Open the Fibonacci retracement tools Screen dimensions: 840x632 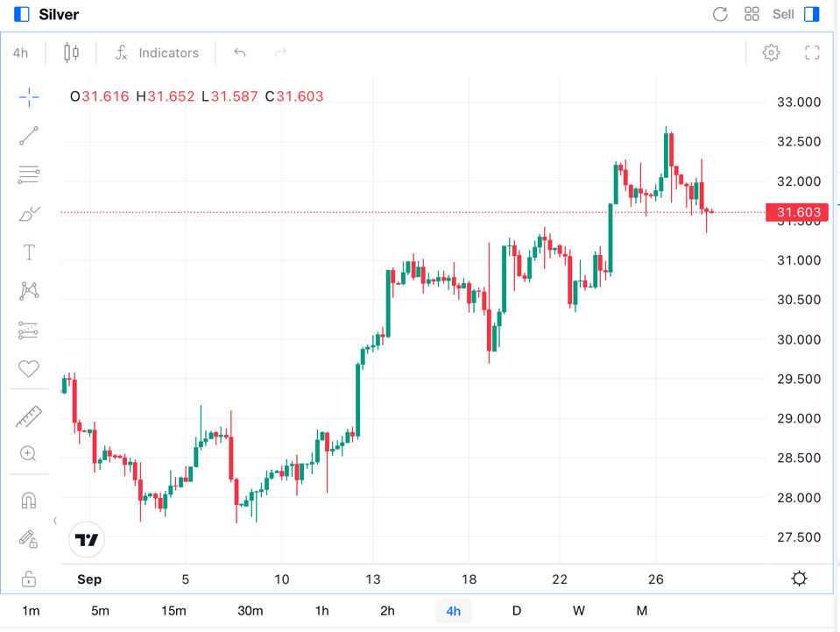coord(29,174)
